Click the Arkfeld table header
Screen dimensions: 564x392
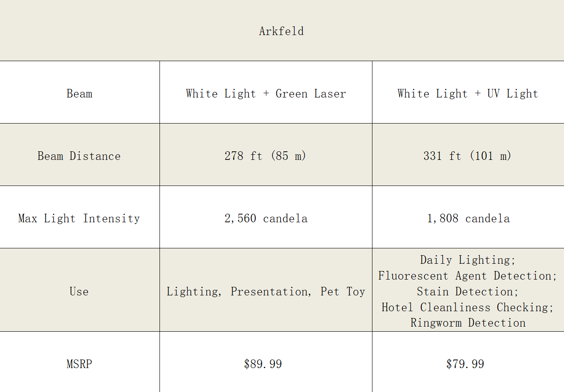point(281,31)
